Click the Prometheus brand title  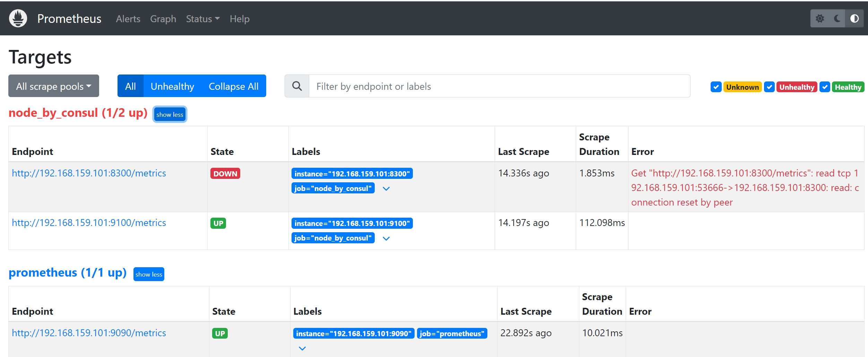click(x=69, y=19)
